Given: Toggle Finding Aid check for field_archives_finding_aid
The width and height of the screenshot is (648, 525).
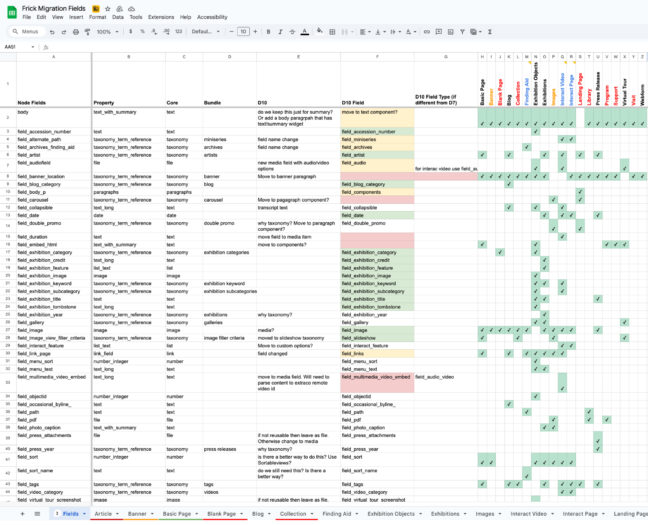Looking at the screenshot, I should point(526,147).
